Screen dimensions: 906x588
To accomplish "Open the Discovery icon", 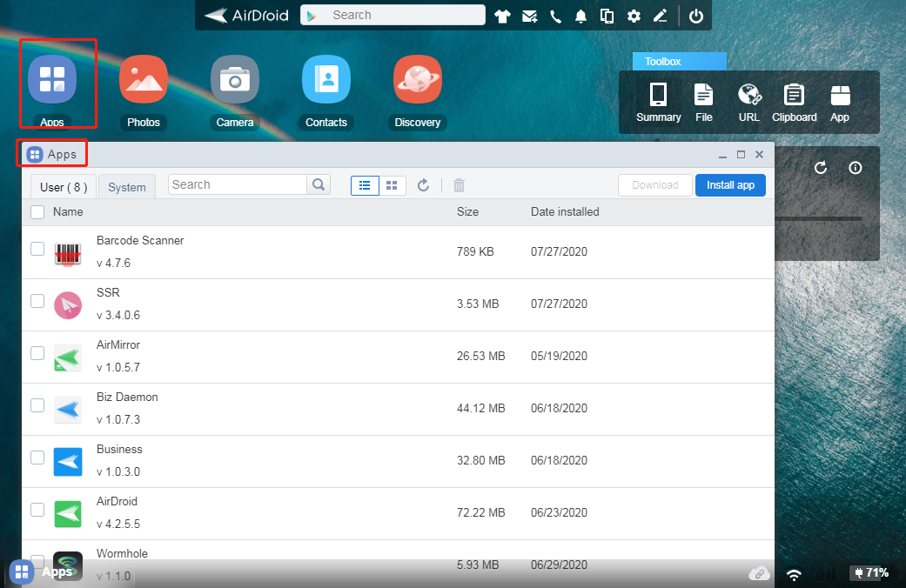I will pyautogui.click(x=418, y=80).
